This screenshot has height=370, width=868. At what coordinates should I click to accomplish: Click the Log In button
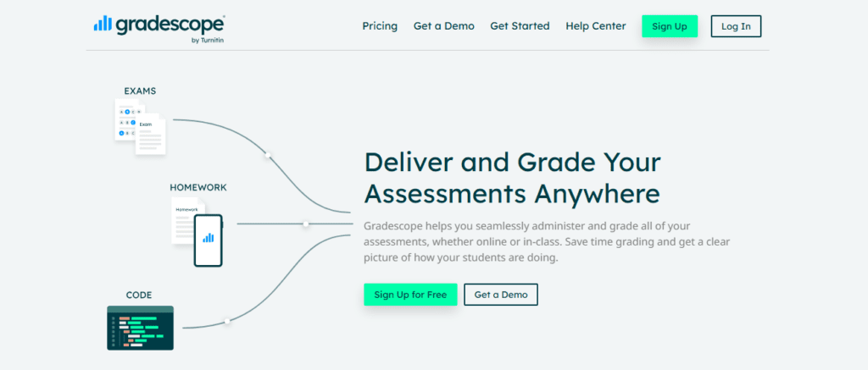[x=736, y=26]
